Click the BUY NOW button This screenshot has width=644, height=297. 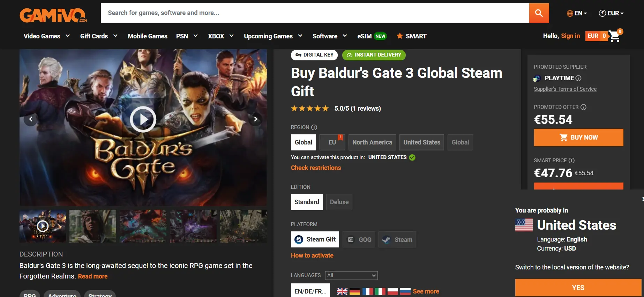pos(578,138)
